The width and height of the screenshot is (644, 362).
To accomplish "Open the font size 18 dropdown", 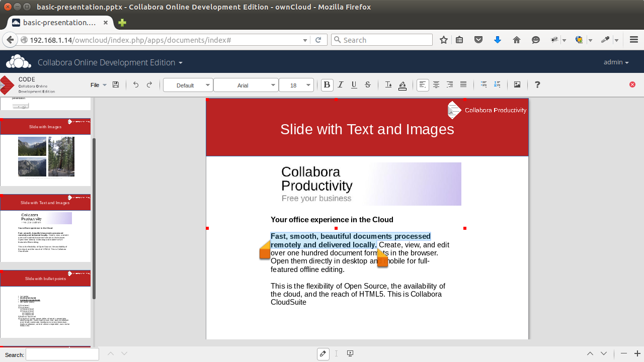I will coord(296,85).
